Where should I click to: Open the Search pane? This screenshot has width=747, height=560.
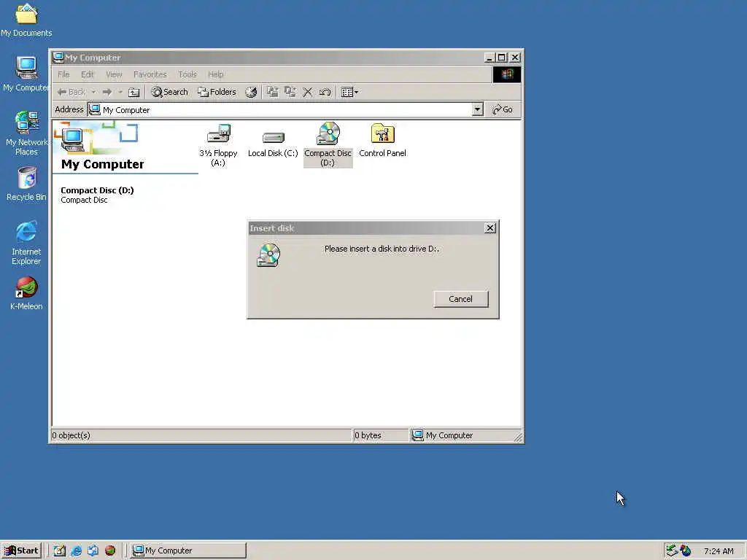[169, 92]
